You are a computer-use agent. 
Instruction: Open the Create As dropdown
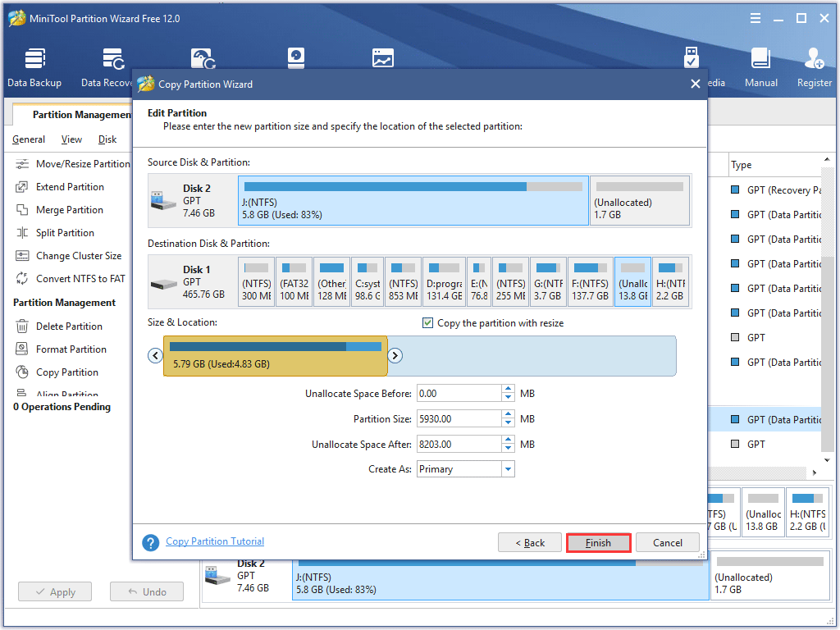(508, 469)
